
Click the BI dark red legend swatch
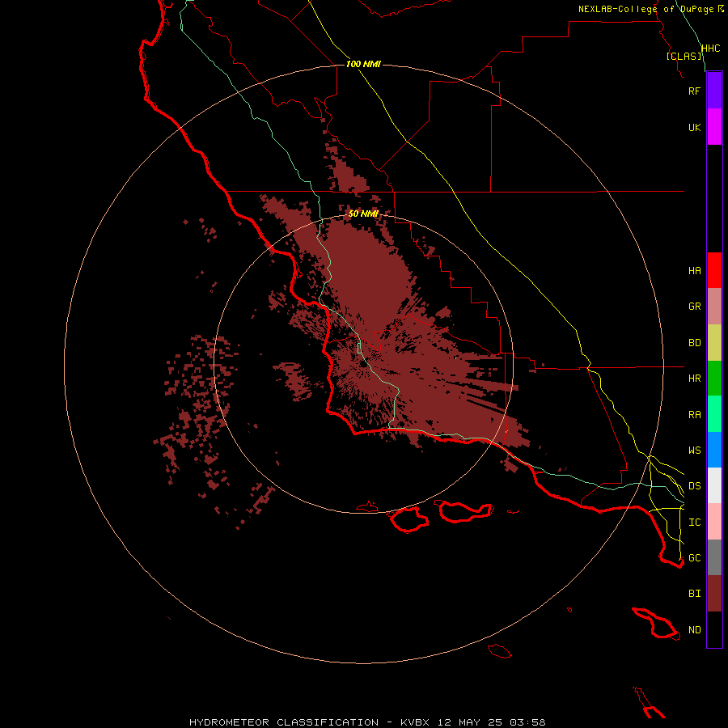pos(714,594)
